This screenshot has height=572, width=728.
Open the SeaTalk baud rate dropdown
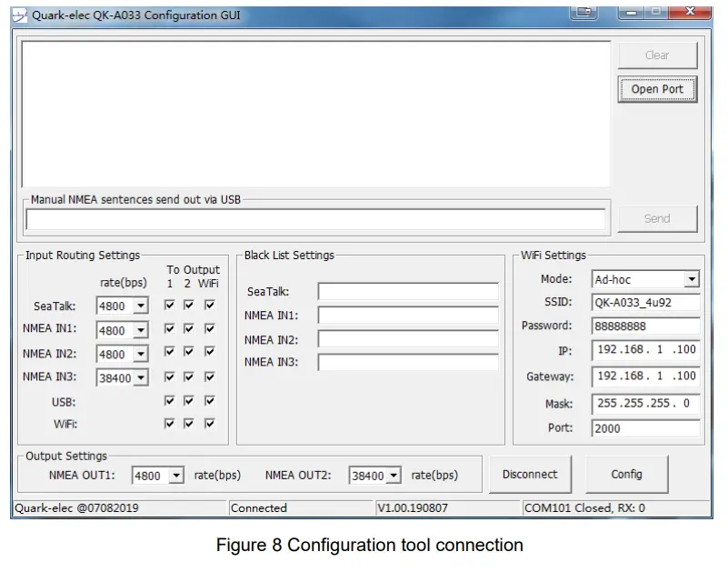pyautogui.click(x=123, y=306)
